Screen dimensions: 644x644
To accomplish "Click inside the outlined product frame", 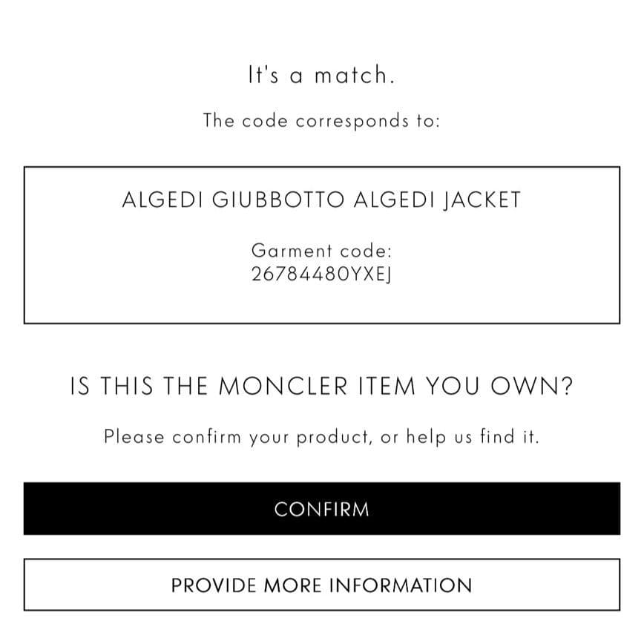I will click(322, 243).
